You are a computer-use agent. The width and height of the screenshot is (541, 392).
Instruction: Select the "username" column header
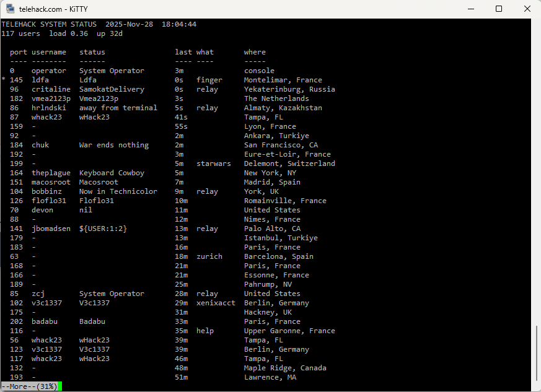[49, 52]
